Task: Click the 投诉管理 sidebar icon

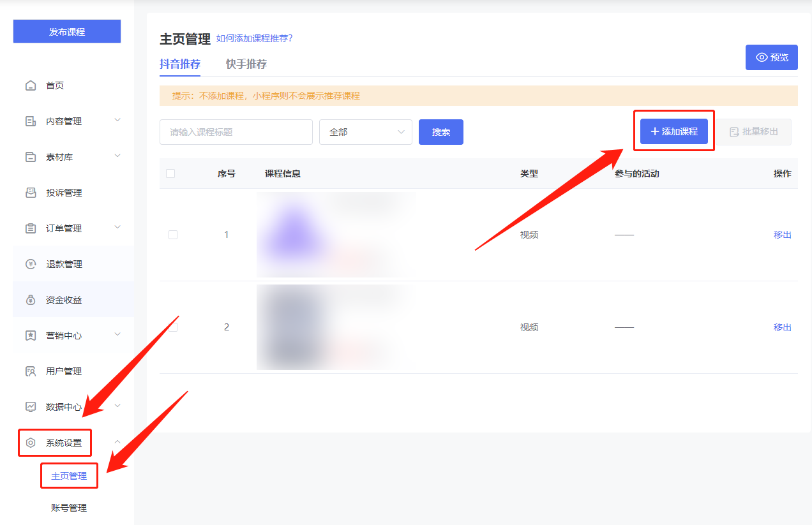Action: [31, 193]
